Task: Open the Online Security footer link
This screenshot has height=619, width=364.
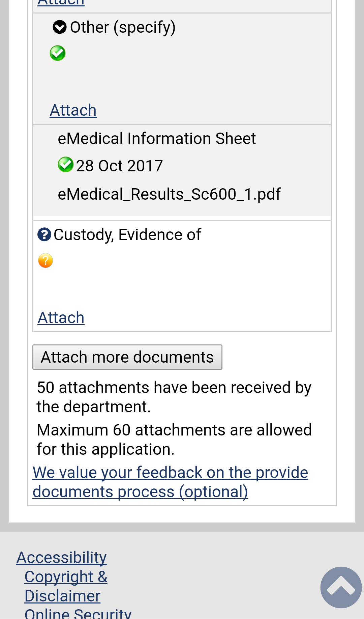Action: click(x=78, y=614)
